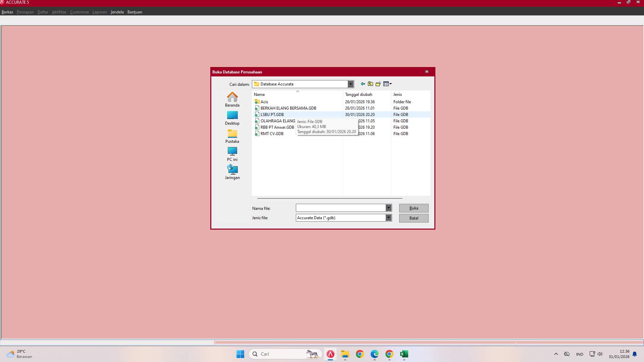Viewport: 644px width, 362px height.
Task: Select the LSBU PT.GDB file
Action: 272,114
